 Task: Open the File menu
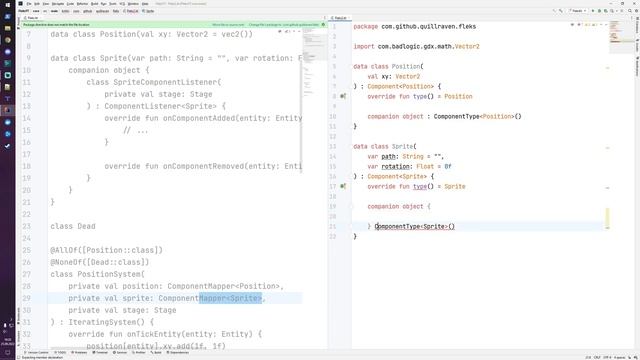29,4
